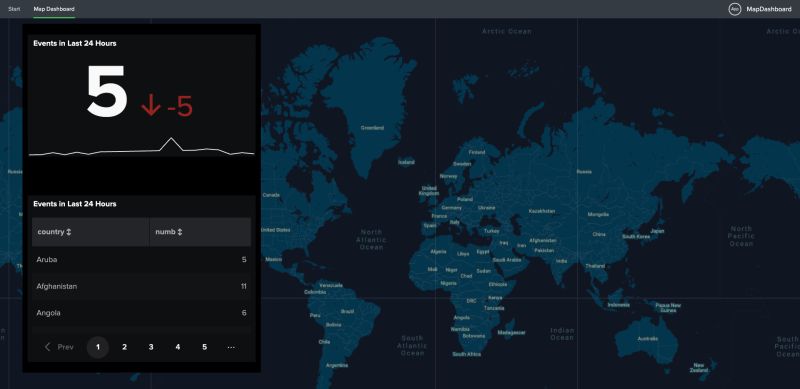Go to pagination page 1
The height and width of the screenshot is (389, 800).
[x=98, y=347]
